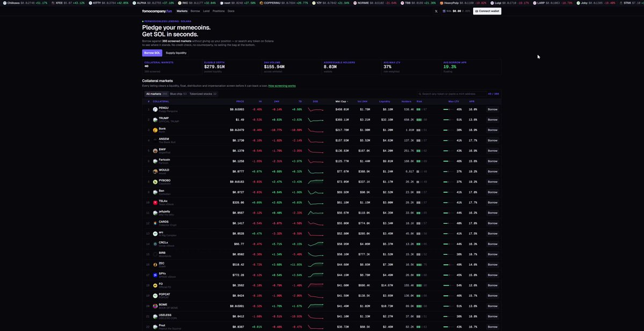
Task: Click the ZEC risk score bars
Action: pyautogui.click(x=419, y=264)
